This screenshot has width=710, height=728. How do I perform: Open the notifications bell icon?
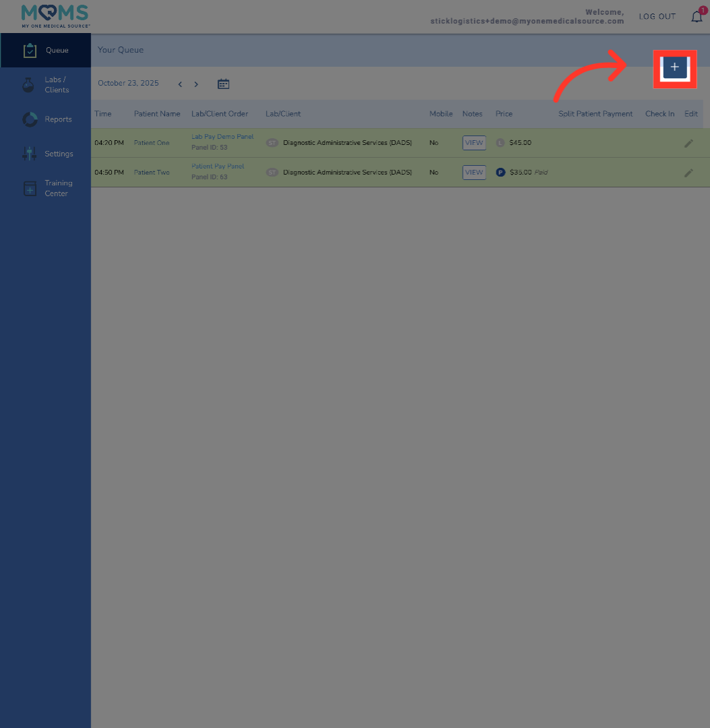coord(697,17)
